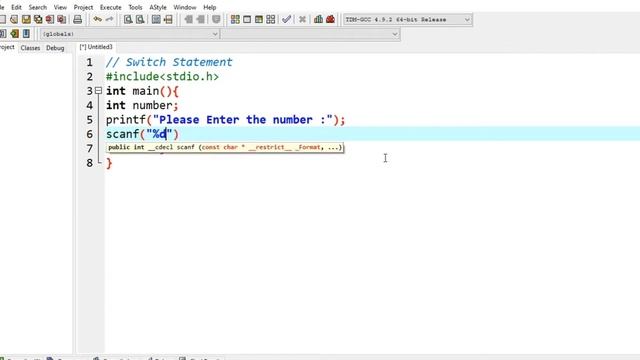Open the TDM-GCC compiler selection dropdown
The image size is (640, 360).
[x=408, y=20]
